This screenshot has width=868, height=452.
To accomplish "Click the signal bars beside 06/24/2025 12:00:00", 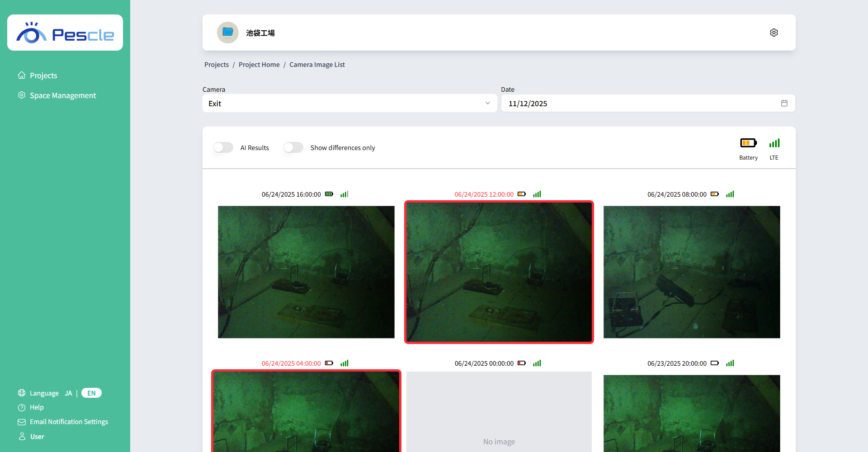I will [537, 194].
